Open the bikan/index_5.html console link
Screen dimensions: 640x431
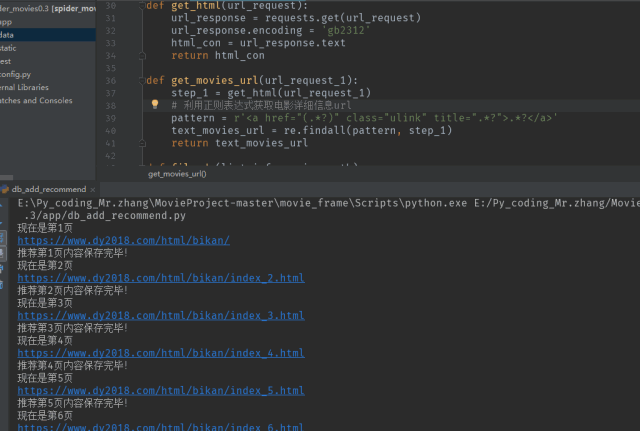coord(161,391)
